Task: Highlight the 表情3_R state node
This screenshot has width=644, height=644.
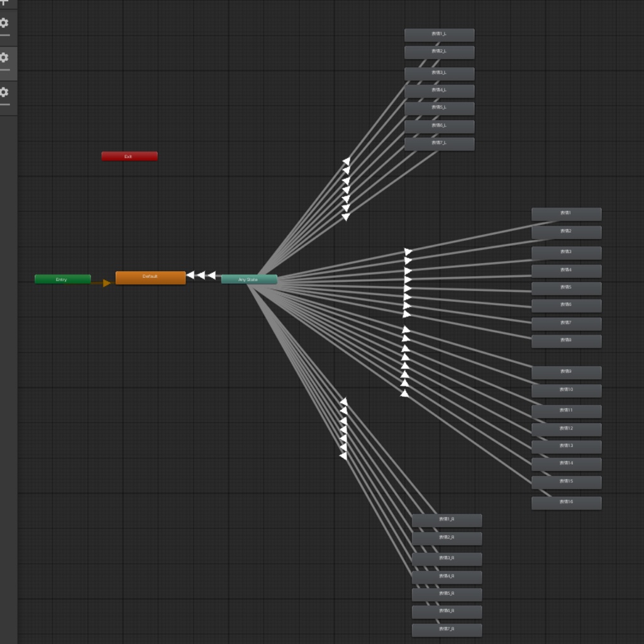Action: tap(447, 559)
